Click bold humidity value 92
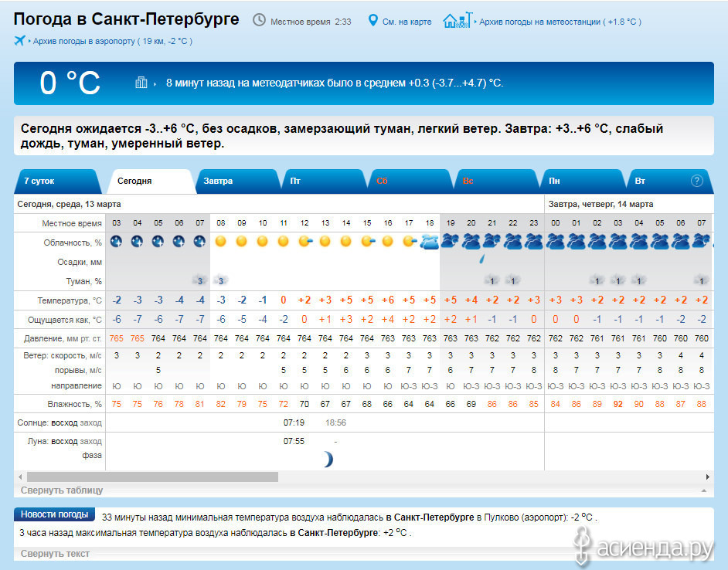Image resolution: width=728 pixels, height=570 pixels. click(617, 404)
